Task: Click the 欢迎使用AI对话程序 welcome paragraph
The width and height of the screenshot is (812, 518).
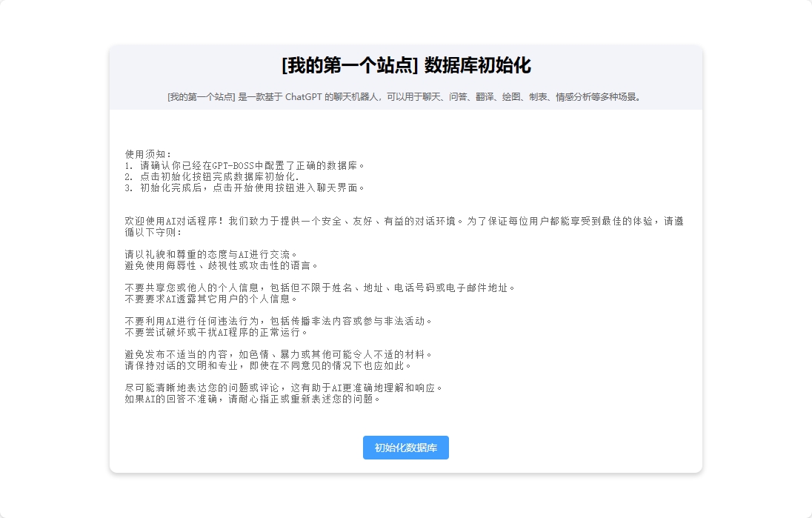Action: tap(405, 226)
